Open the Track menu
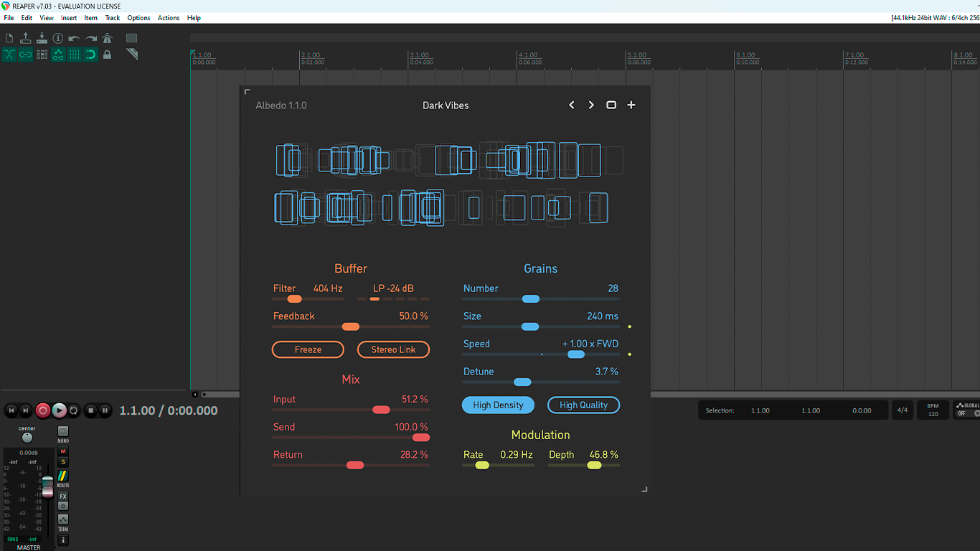The height and width of the screenshot is (551, 980). pos(113,17)
